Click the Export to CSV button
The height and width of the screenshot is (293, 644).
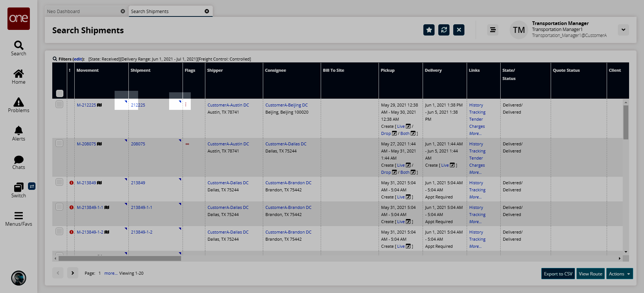pyautogui.click(x=558, y=274)
